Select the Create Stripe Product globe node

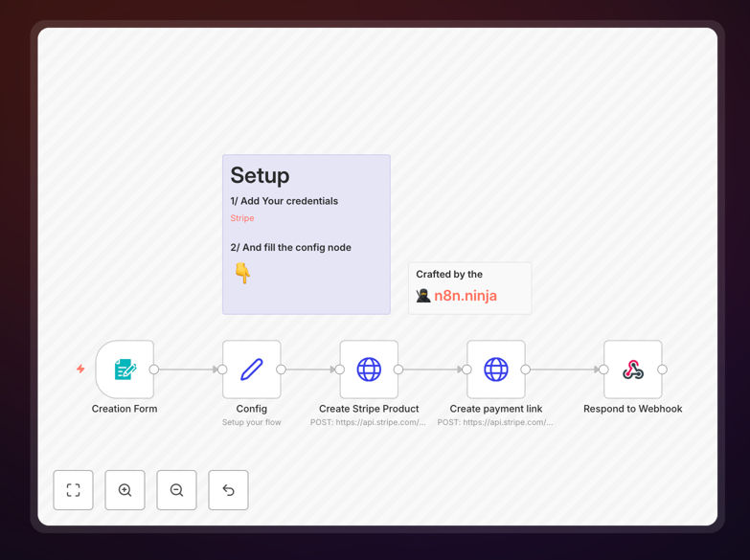(369, 370)
